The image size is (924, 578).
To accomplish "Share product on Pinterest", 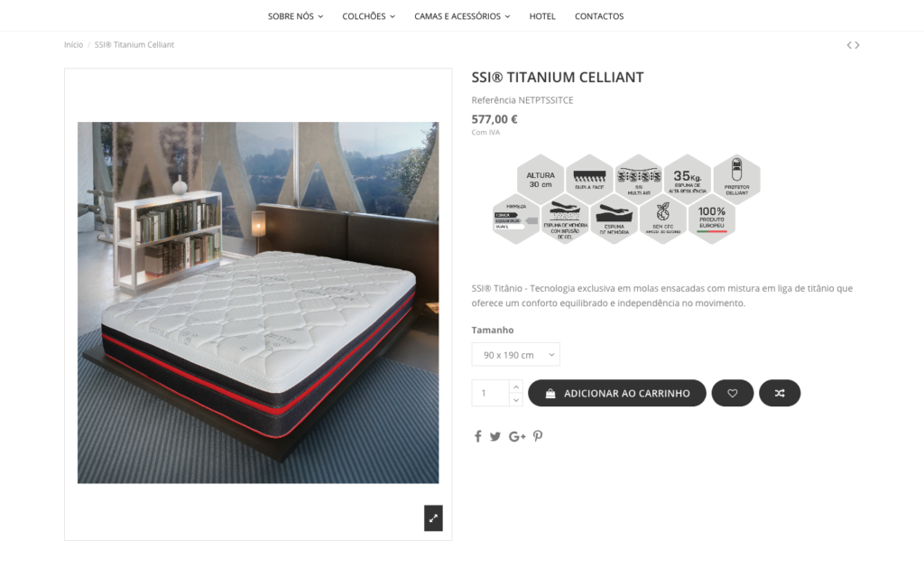I will point(538,436).
